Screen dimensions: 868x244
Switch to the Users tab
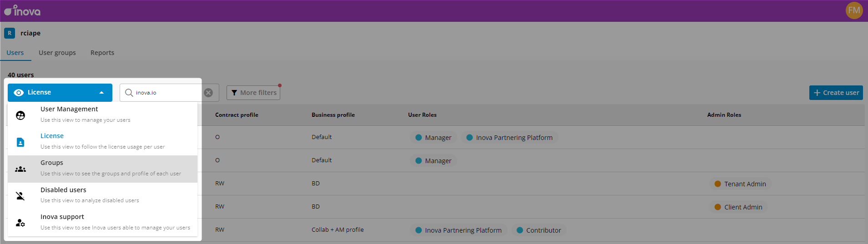pyautogui.click(x=15, y=53)
